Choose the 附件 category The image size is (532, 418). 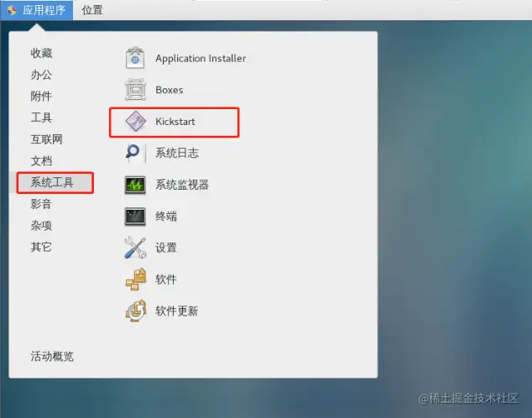[41, 96]
